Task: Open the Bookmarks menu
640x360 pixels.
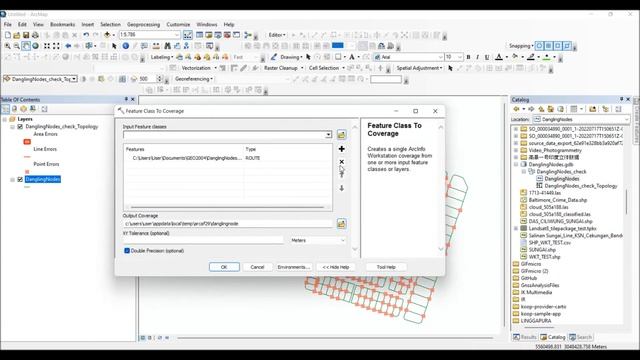Action: click(x=62, y=24)
